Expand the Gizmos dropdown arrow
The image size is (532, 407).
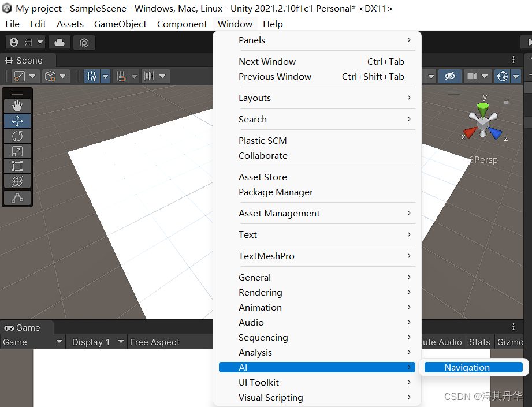pyautogui.click(x=516, y=76)
